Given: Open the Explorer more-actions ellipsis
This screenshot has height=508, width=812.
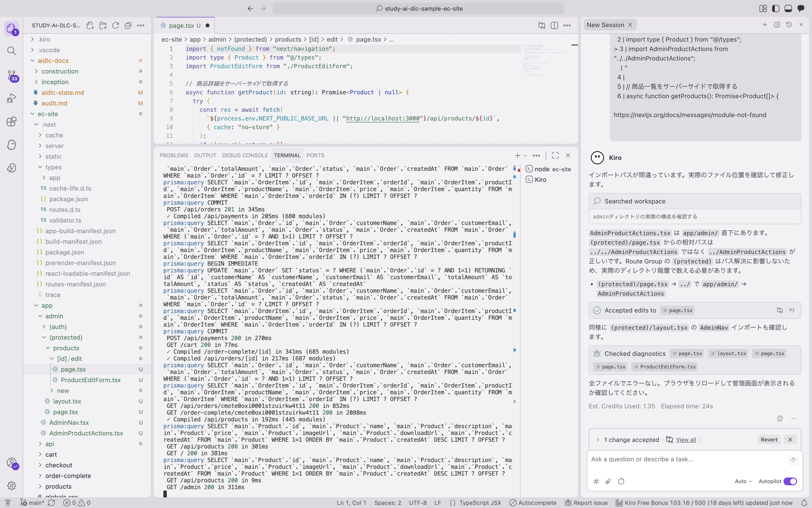Looking at the screenshot, I should pyautogui.click(x=141, y=26).
